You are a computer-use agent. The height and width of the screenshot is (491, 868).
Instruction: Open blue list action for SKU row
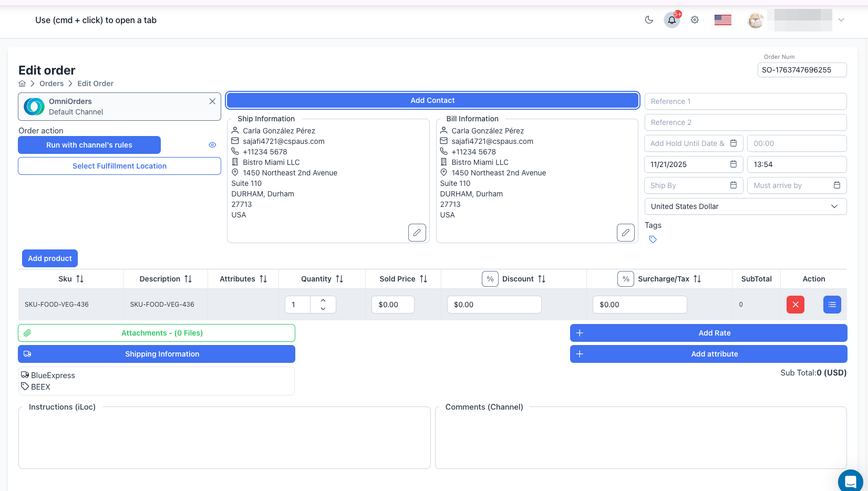[x=832, y=305]
